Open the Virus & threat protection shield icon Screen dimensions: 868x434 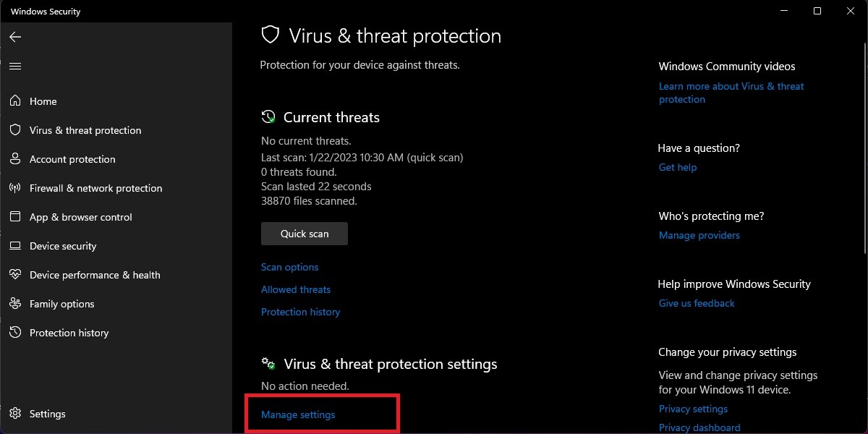click(x=14, y=130)
